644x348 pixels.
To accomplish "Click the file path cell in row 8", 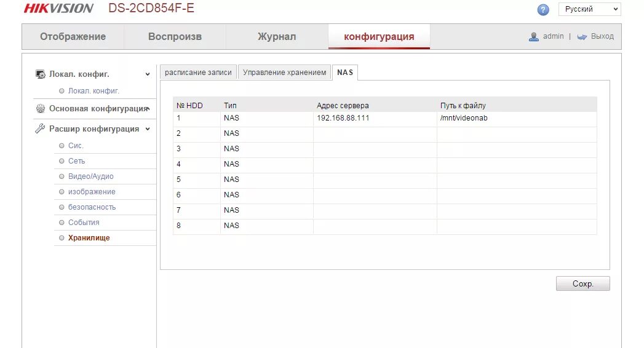I will [x=517, y=226].
